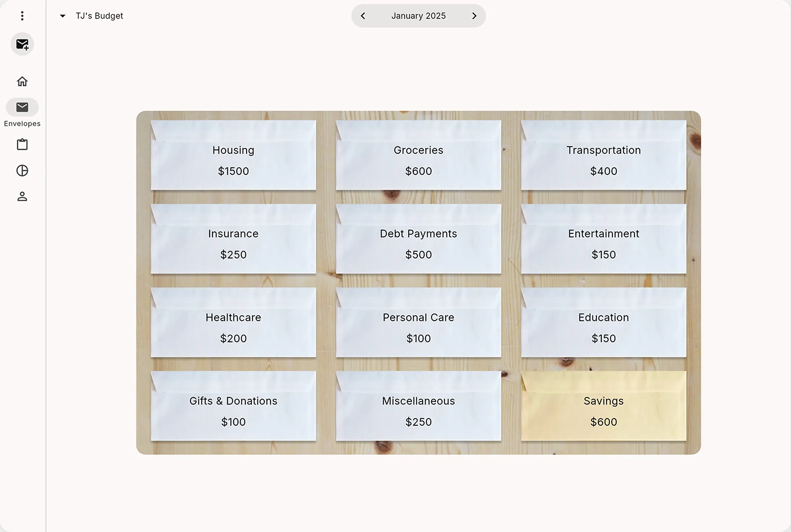Click the top menu dots icon
The height and width of the screenshot is (532, 791).
click(x=22, y=16)
